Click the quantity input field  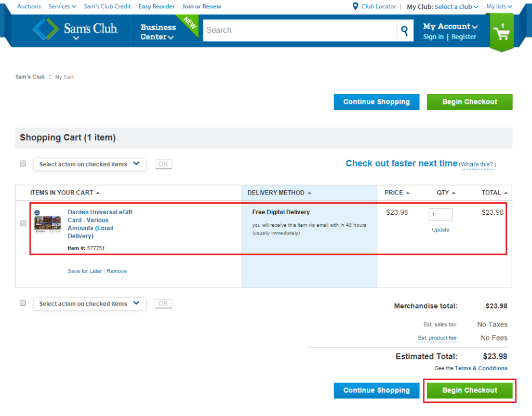point(440,214)
